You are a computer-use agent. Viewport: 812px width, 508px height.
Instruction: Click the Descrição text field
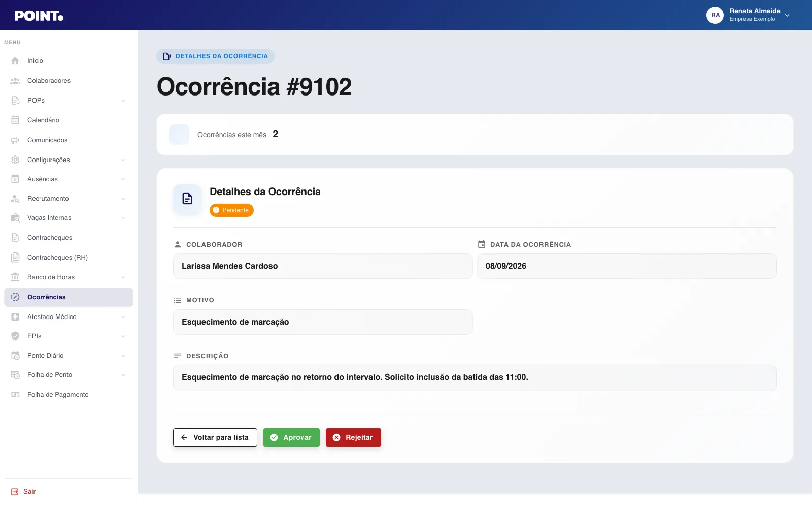tap(475, 378)
